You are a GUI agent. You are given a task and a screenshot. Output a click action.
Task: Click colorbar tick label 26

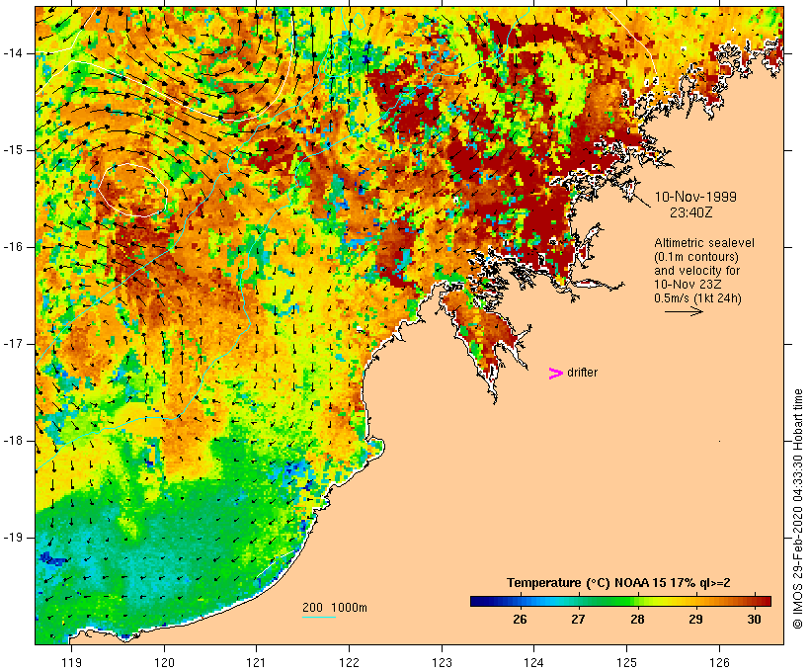[520, 620]
